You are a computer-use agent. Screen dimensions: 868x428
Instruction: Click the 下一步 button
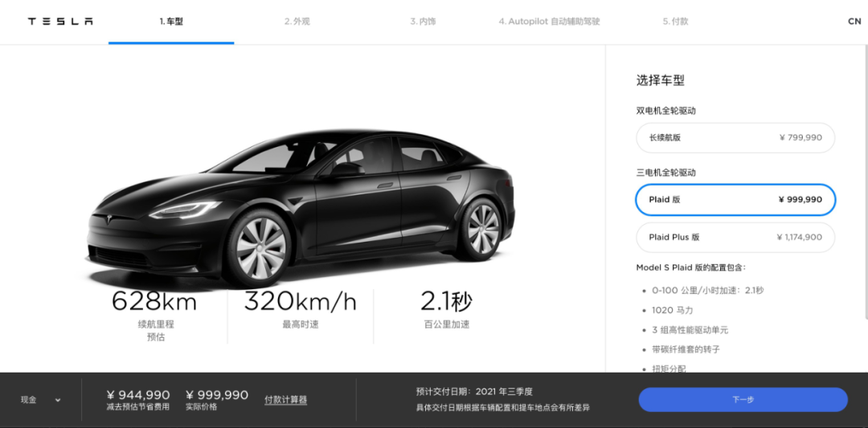tap(743, 399)
